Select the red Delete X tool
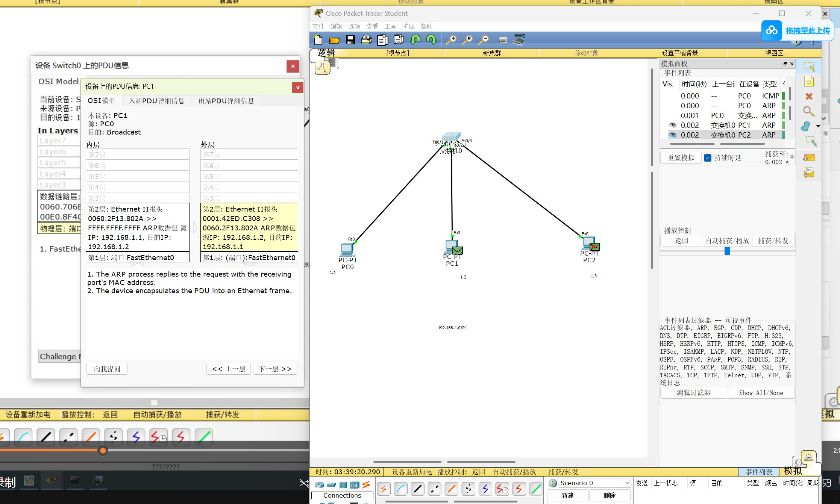The width and height of the screenshot is (840, 504). (x=809, y=97)
